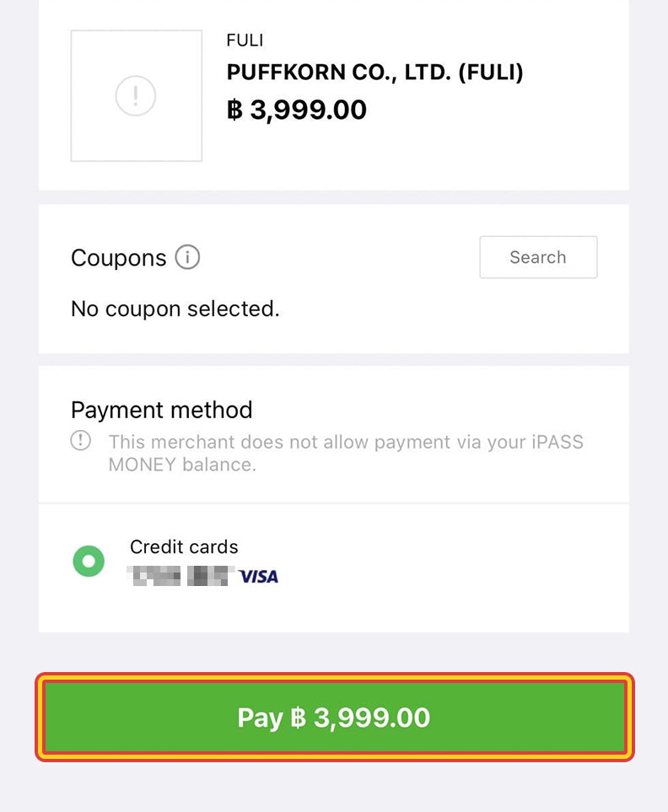The height and width of the screenshot is (812, 668).
Task: Click the small FULI merchant label
Action: (245, 40)
